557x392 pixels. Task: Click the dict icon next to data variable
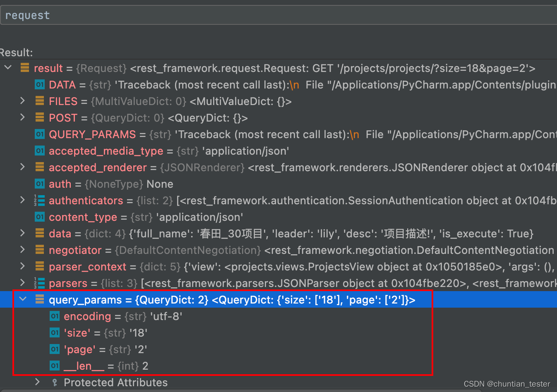click(x=39, y=233)
